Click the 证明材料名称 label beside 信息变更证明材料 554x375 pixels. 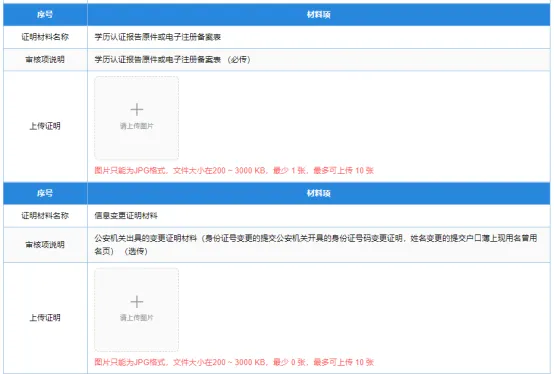point(45,216)
